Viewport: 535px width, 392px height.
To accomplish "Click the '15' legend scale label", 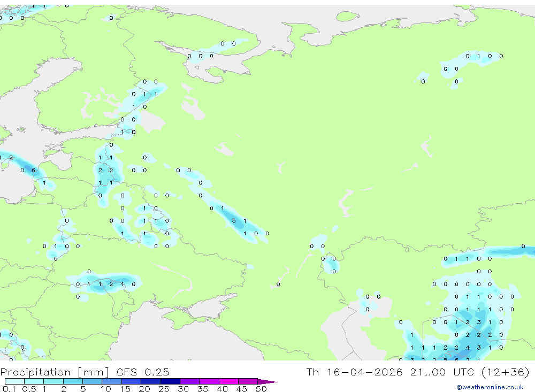I will [125, 389].
